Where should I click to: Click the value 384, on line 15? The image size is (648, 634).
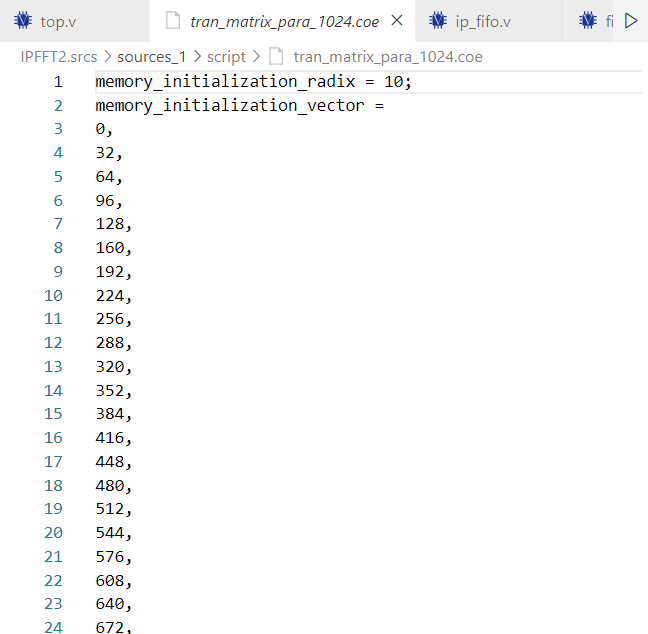114,414
